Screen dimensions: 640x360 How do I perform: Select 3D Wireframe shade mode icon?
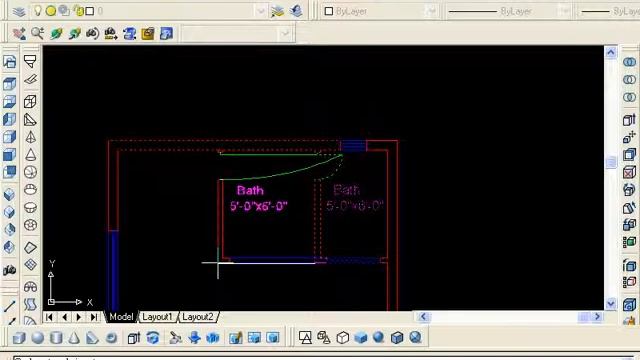(x=324, y=338)
